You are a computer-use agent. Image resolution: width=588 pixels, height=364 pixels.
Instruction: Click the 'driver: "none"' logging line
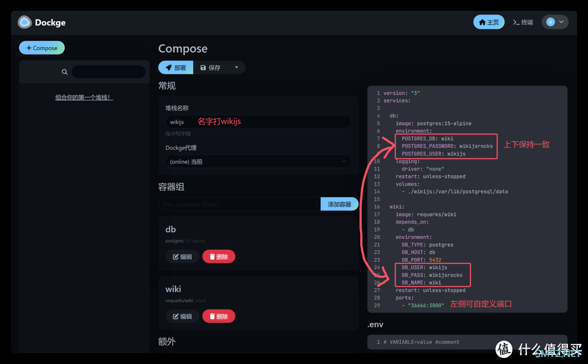[422, 169]
